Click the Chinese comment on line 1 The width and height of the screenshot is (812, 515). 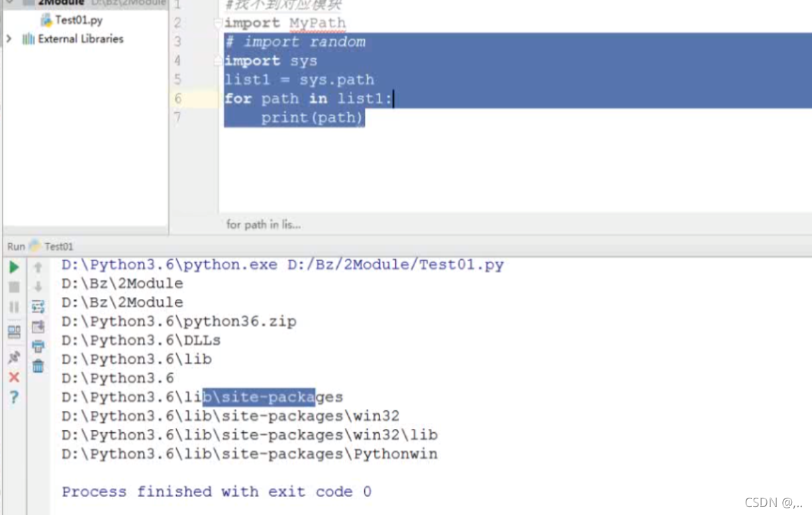click(283, 5)
